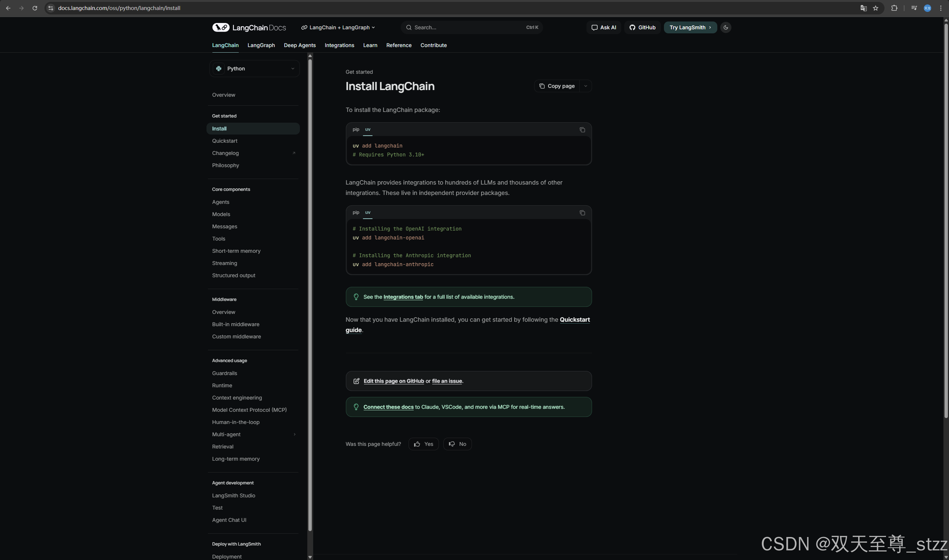Open browser extensions puzzle icon

894,8
